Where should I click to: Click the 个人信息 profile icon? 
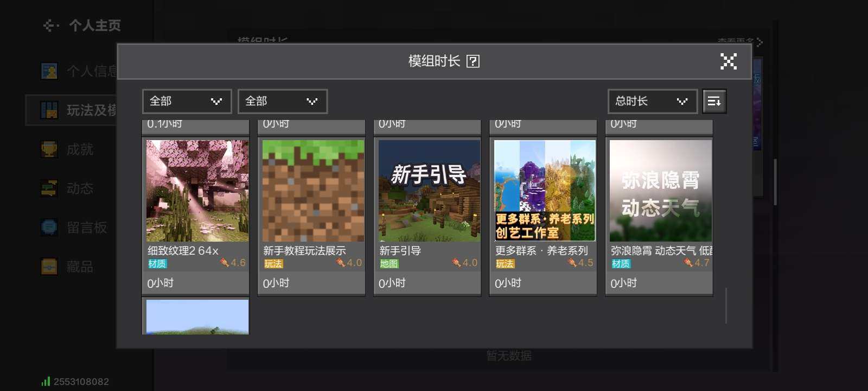click(x=49, y=71)
